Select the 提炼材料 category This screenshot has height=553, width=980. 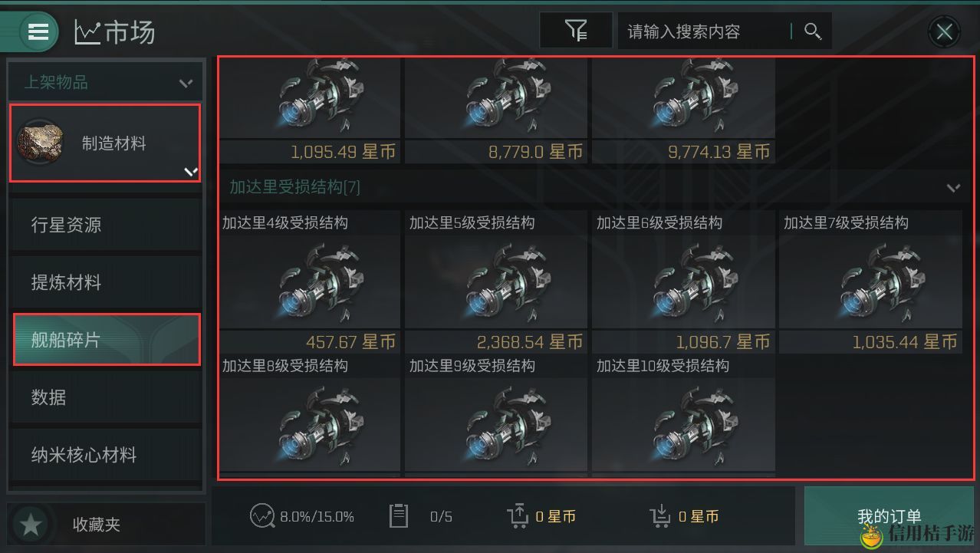107,282
